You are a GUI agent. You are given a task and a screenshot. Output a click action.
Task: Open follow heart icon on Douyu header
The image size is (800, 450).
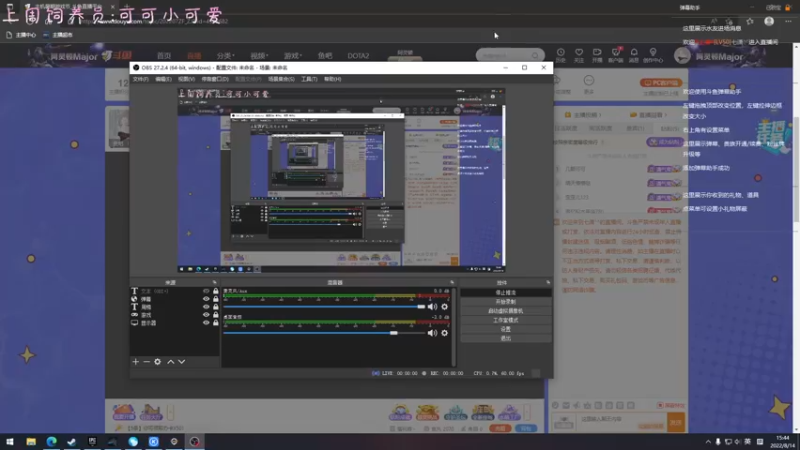[579, 55]
